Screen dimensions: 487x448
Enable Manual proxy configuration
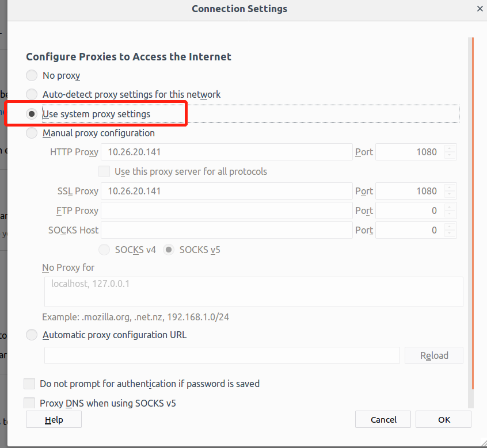32,133
